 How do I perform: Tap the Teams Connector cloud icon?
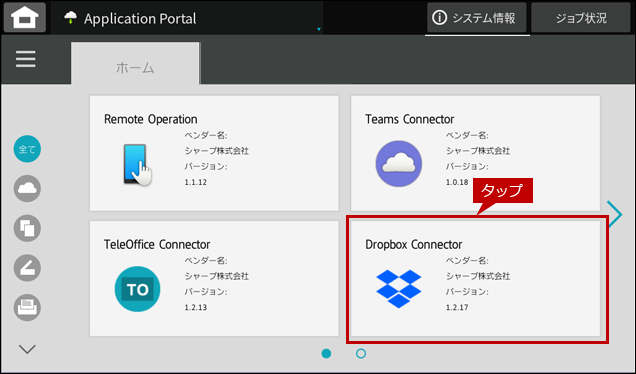[399, 163]
